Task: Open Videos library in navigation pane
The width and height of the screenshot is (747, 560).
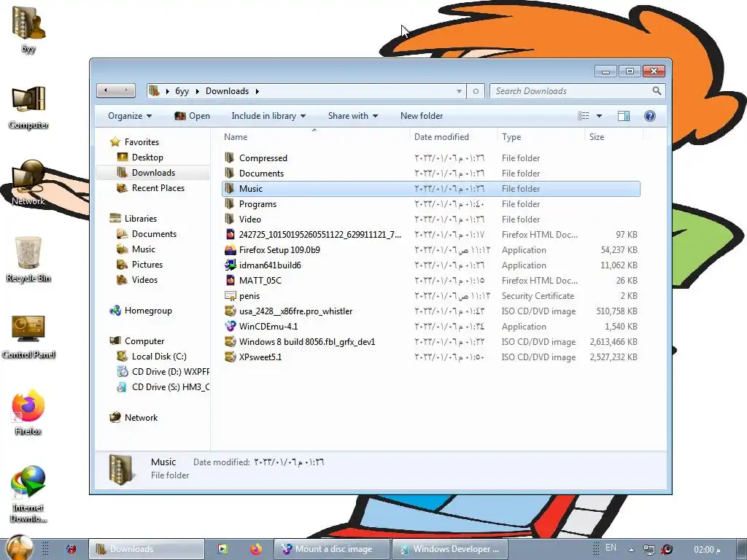Action: click(x=144, y=279)
